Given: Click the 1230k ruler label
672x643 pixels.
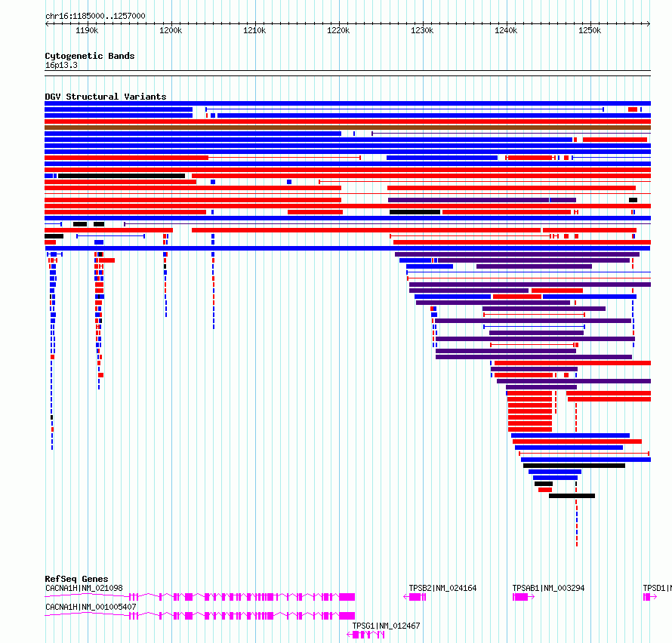Looking at the screenshot, I should click(422, 30).
